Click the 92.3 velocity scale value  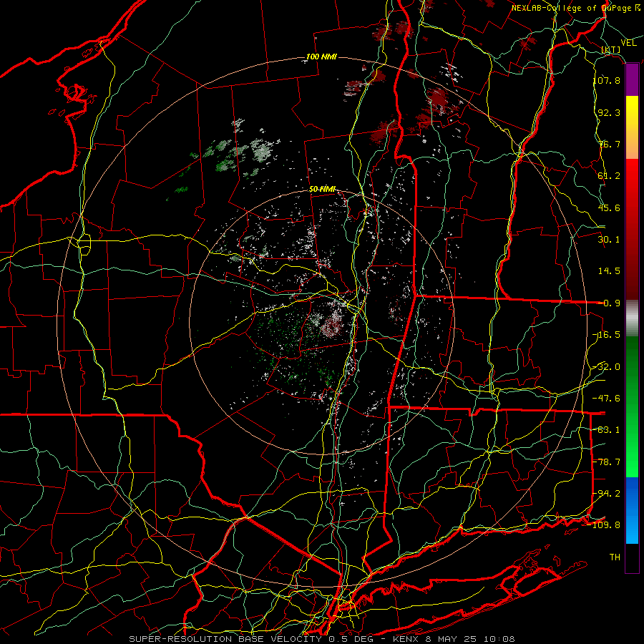click(x=609, y=112)
